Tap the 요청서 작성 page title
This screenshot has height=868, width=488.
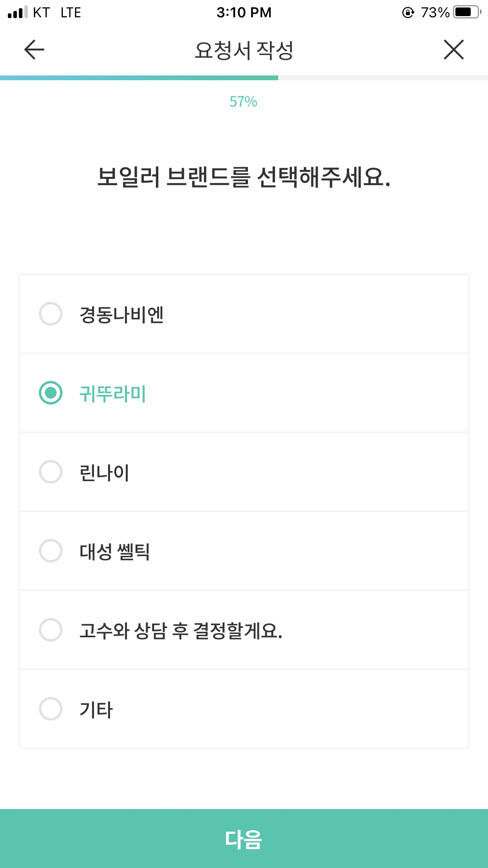click(x=244, y=50)
